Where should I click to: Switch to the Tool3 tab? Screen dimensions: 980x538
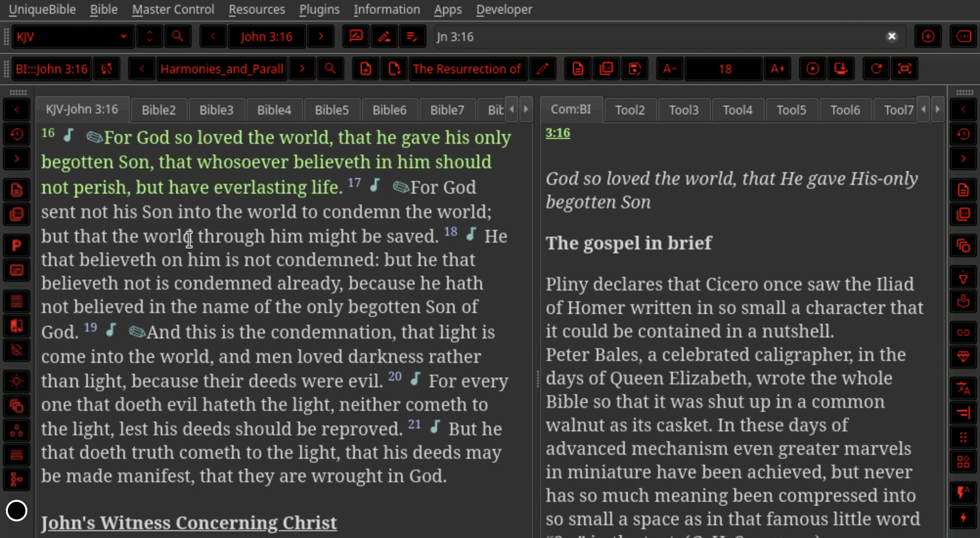(684, 110)
